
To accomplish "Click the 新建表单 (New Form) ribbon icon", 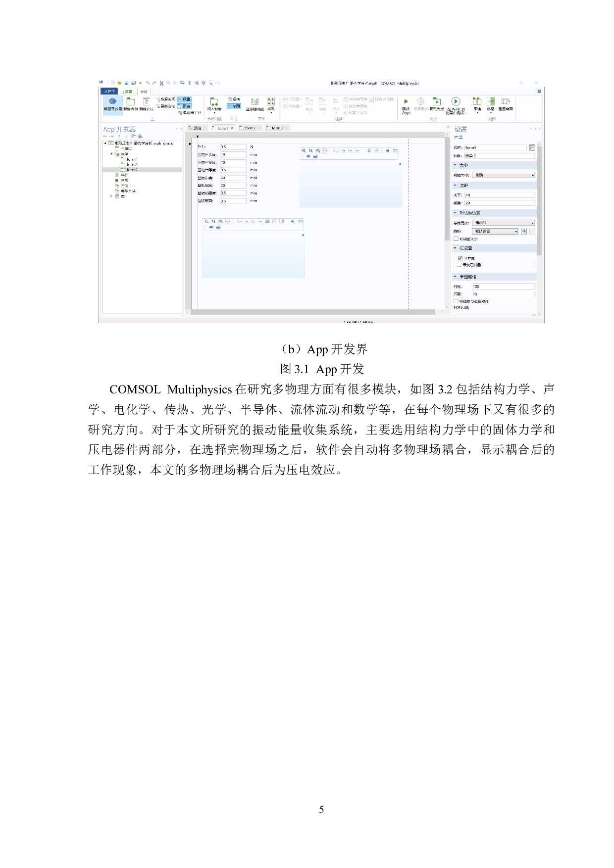I will click(131, 102).
